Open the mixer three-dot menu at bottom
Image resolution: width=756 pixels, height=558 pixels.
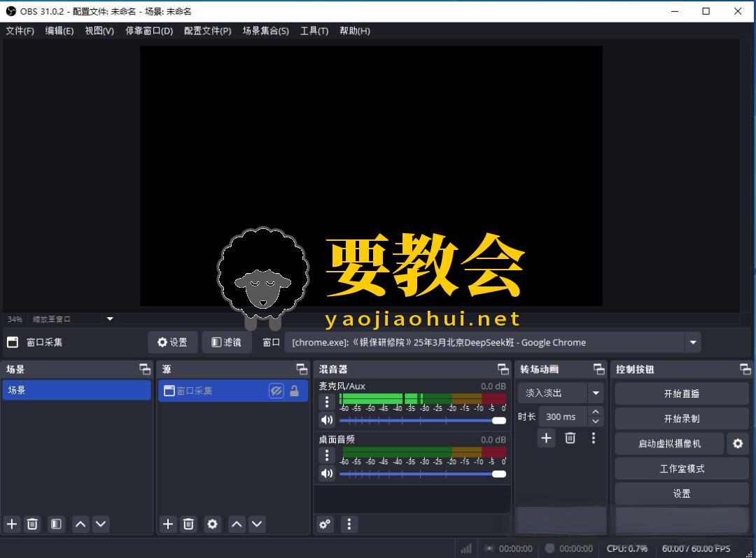tap(349, 524)
